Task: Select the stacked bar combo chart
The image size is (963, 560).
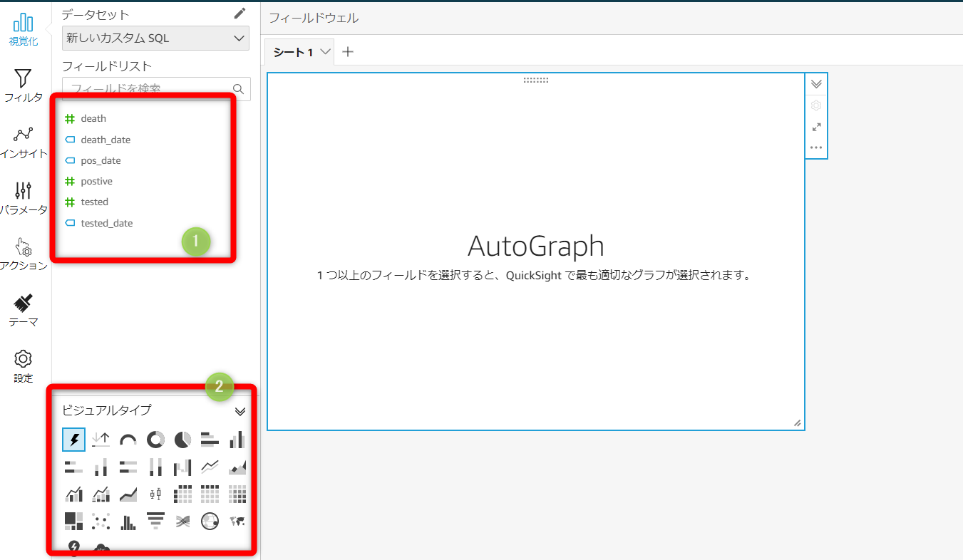Action: tap(101, 494)
